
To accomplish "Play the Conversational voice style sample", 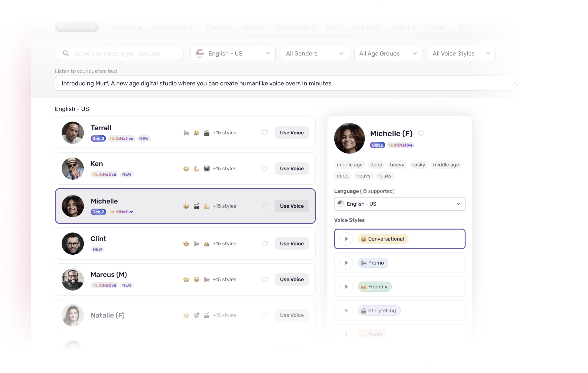I will click(x=346, y=239).
